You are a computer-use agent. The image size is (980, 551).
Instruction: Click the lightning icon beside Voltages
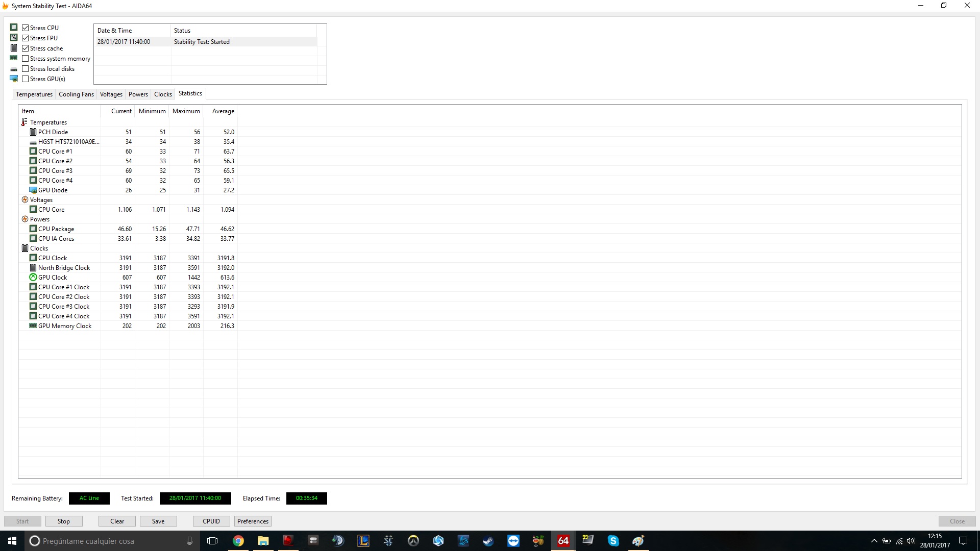(x=24, y=200)
